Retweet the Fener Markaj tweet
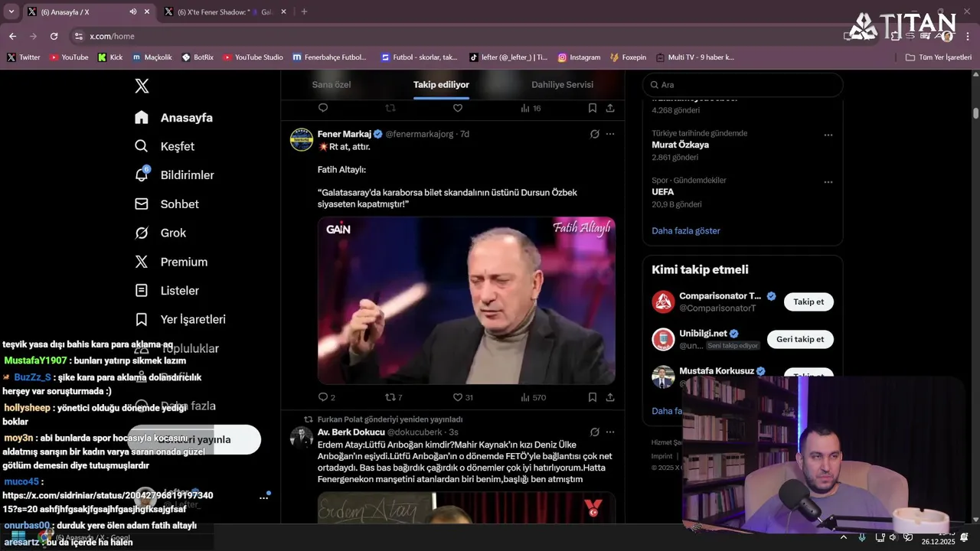This screenshot has width=980, height=551. [x=390, y=397]
